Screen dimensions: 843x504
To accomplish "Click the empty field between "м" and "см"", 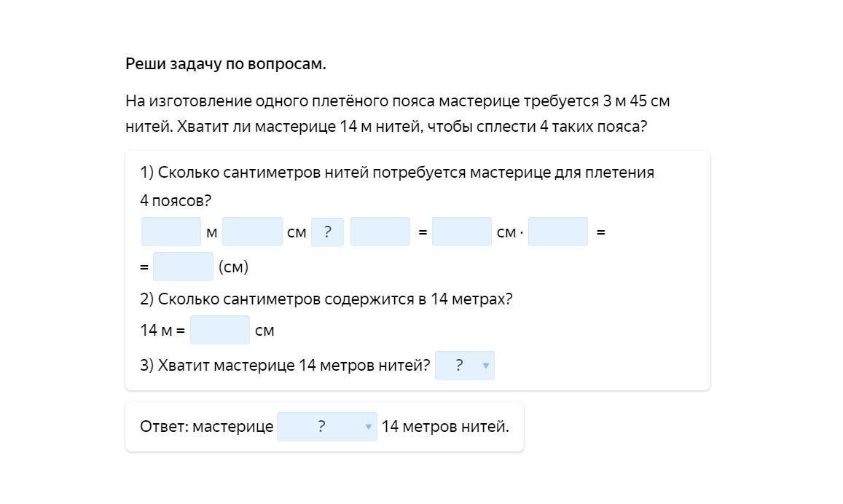I will (x=252, y=232).
